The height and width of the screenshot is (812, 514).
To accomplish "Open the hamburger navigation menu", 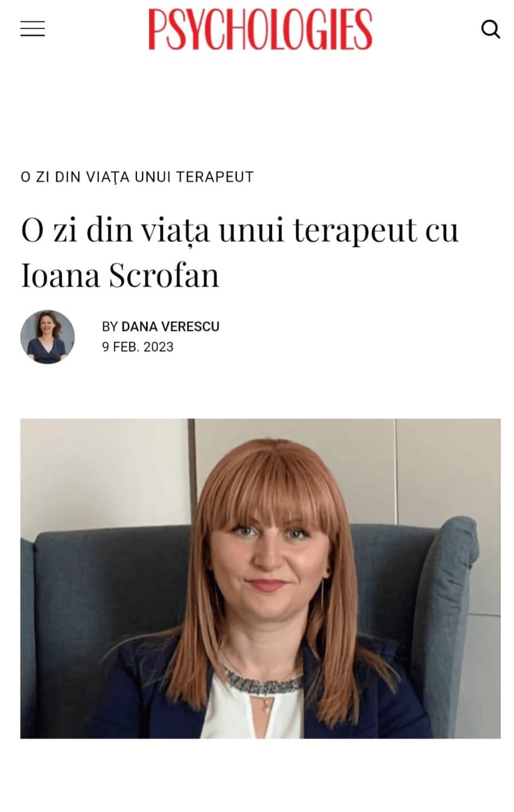I will pos(33,29).
